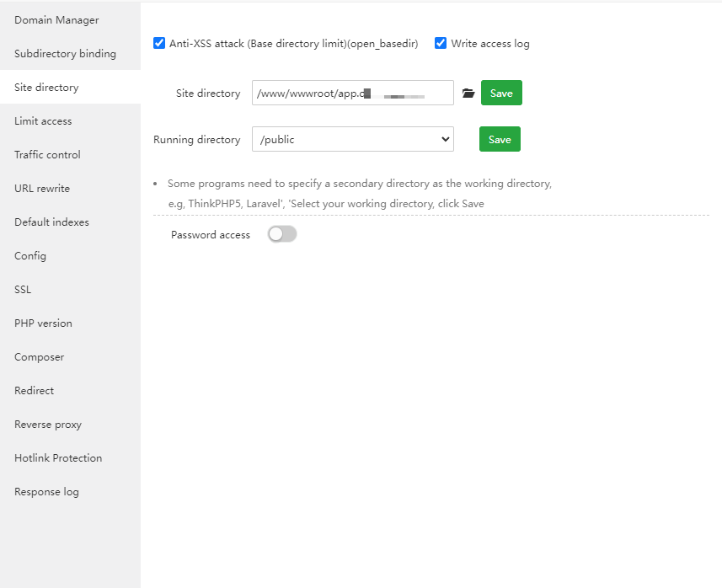Uncheck Anti-XSS attack open_basedir checkbox
Screen dimensions: 722x588
click(x=159, y=43)
